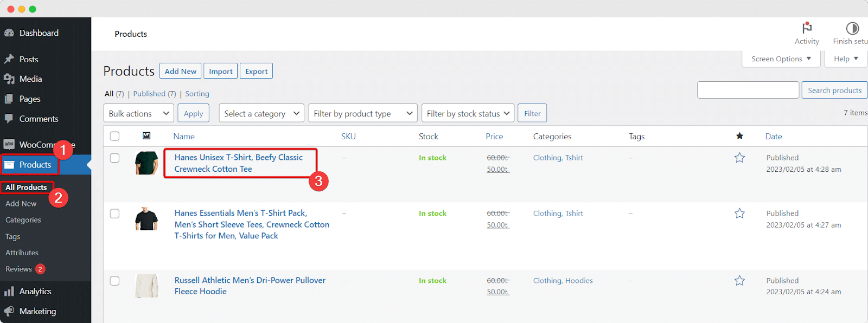The height and width of the screenshot is (323, 868).
Task: Open Attributes submenu item
Action: [22, 253]
